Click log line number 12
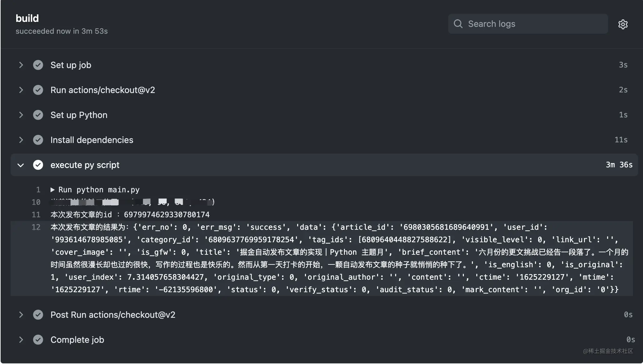Image resolution: width=643 pixels, height=364 pixels. pos(36,227)
